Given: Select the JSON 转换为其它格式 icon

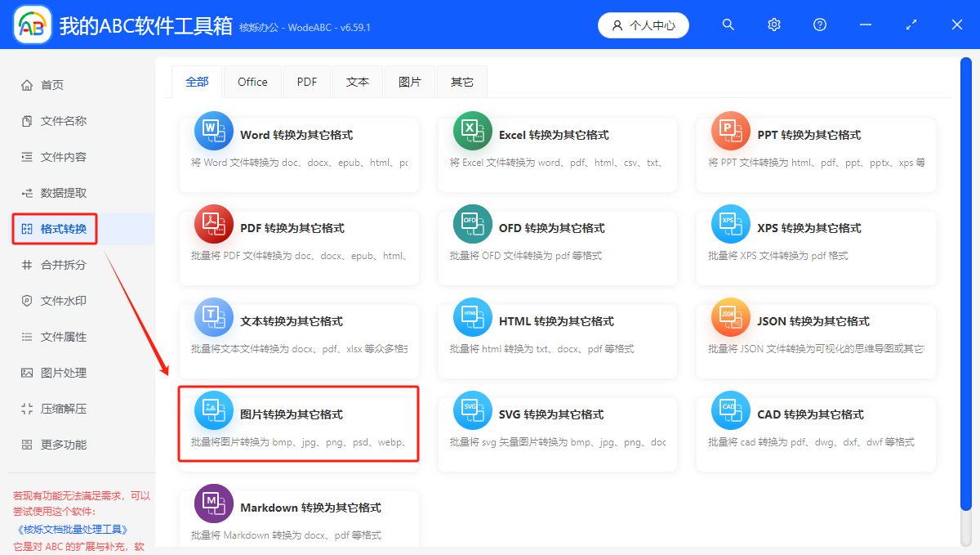Looking at the screenshot, I should tap(730, 316).
